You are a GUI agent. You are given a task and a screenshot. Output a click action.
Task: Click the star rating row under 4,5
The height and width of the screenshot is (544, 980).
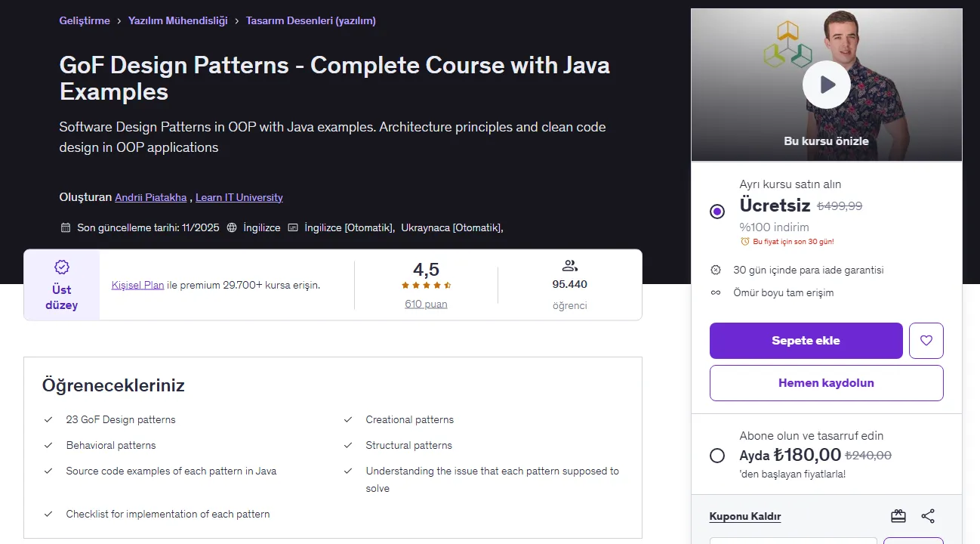point(426,286)
